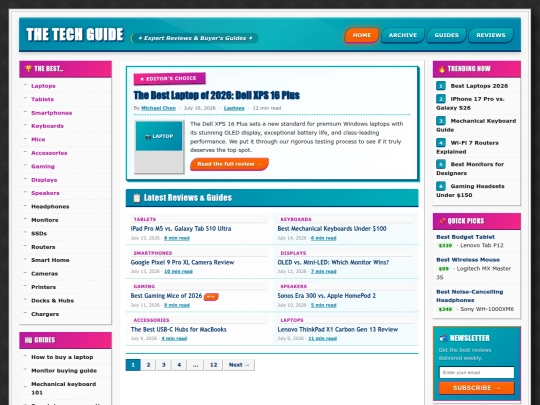Open Tablets in The Best sidebar
540x405 pixels.
[42, 99]
